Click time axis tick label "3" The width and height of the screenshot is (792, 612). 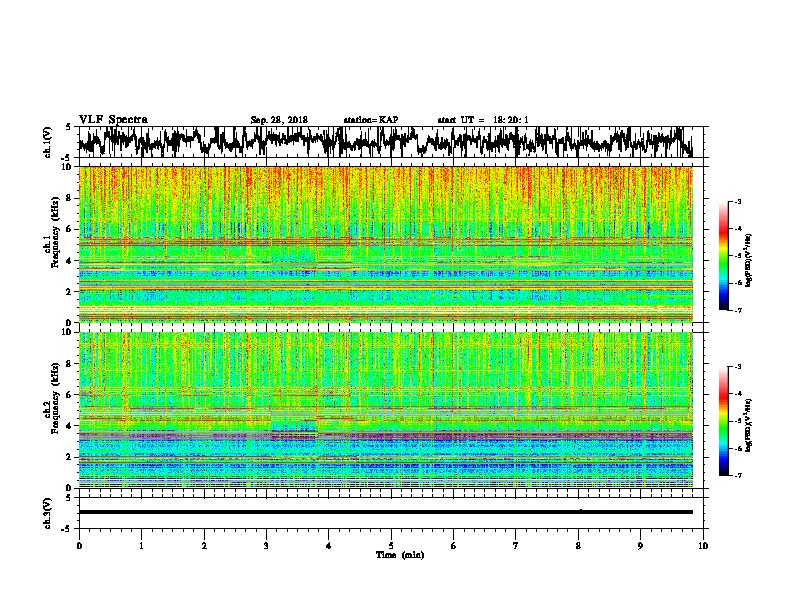tap(266, 545)
